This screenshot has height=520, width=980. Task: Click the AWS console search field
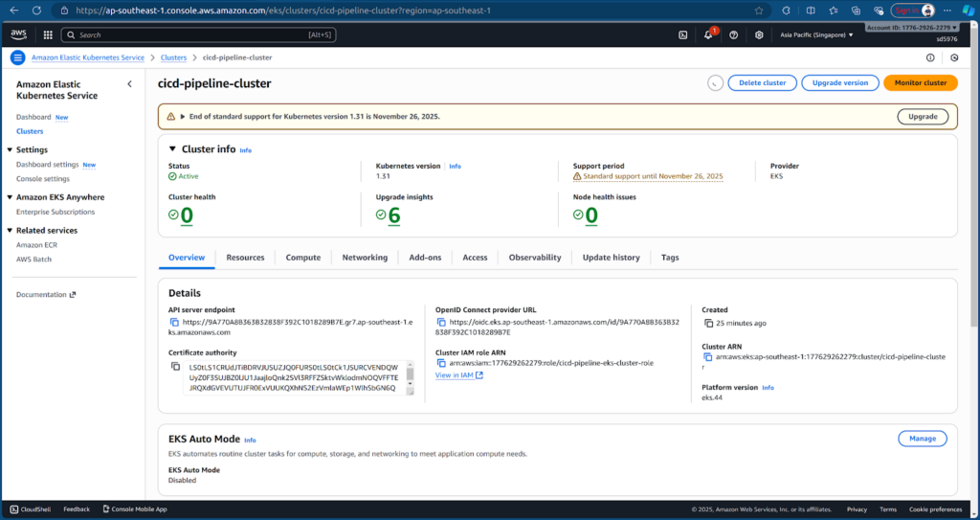[191, 34]
